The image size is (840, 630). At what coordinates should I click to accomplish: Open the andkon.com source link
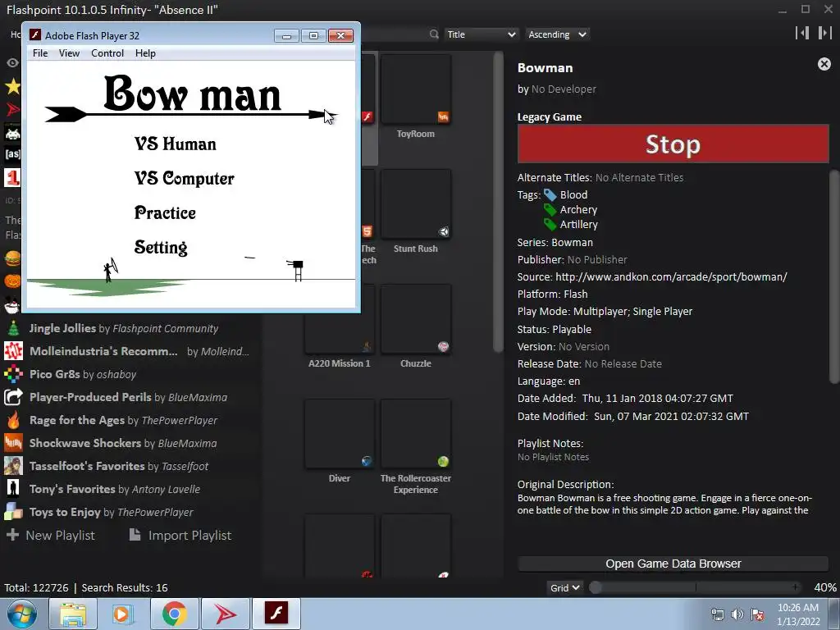click(671, 277)
